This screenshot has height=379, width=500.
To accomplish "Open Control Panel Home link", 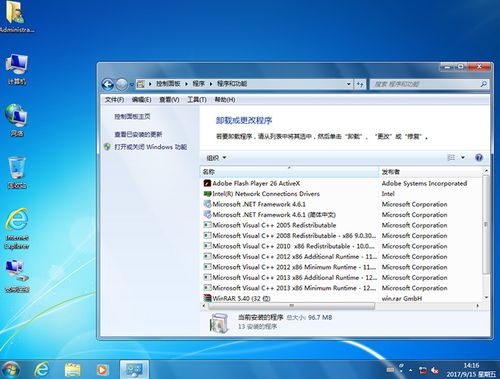I will (x=132, y=116).
